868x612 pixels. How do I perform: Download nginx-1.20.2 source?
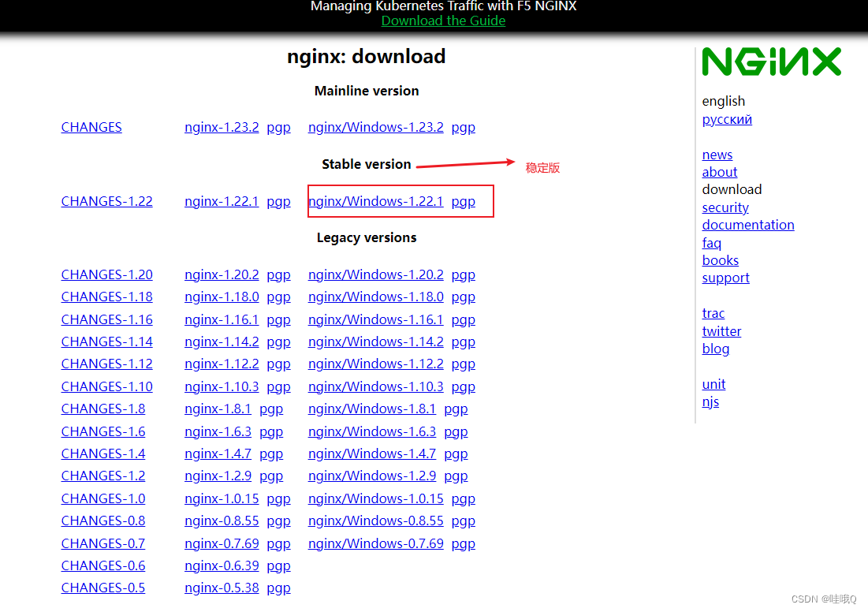click(222, 274)
